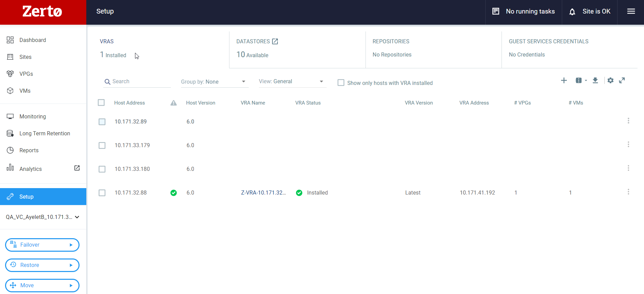Sort by # VMs column header
This screenshot has width=644, height=294.
576,103
